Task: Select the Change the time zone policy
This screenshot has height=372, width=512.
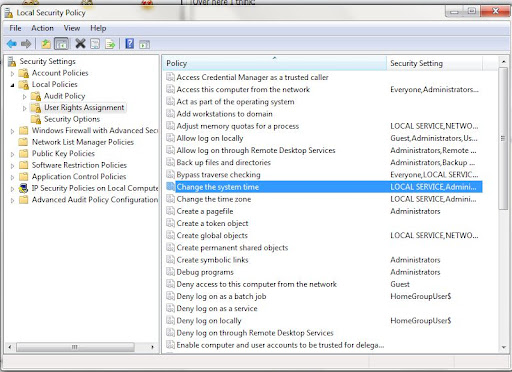Action: click(x=214, y=199)
